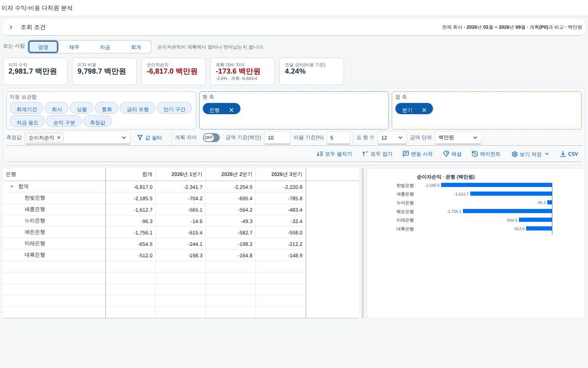
Task: Open the 금액 단위 dropdown
Action: click(458, 138)
